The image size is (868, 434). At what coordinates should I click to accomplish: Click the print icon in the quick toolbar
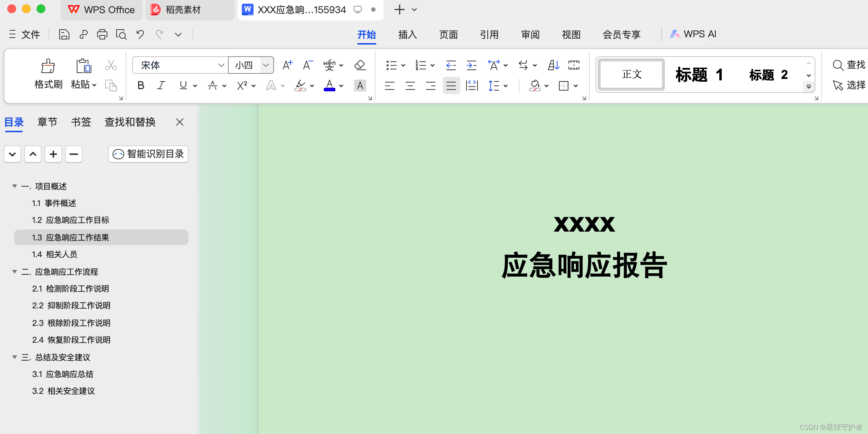[x=102, y=34]
